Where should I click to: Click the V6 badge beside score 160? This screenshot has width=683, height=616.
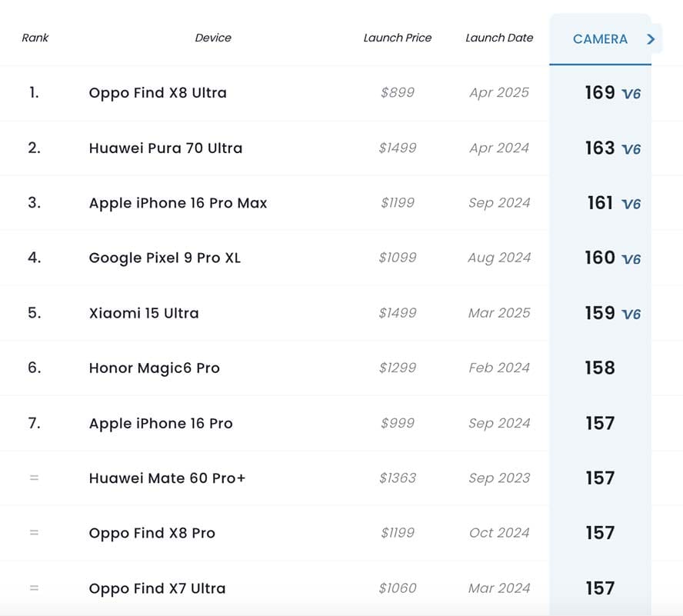[x=631, y=259]
